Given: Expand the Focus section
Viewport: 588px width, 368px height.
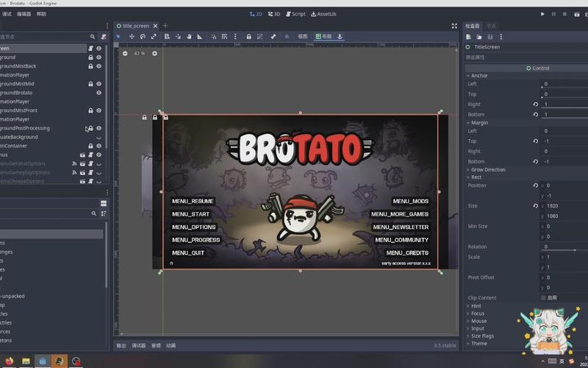Looking at the screenshot, I should point(475,314).
